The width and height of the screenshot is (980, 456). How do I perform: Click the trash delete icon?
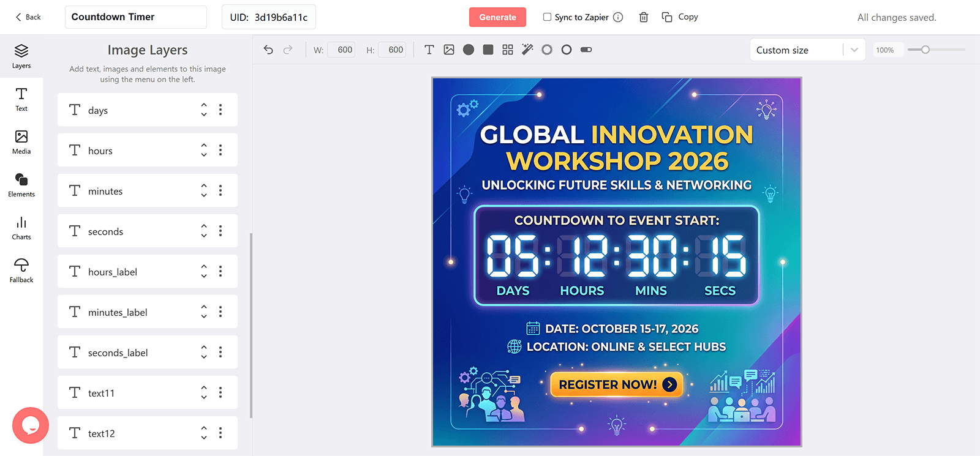coord(644,17)
